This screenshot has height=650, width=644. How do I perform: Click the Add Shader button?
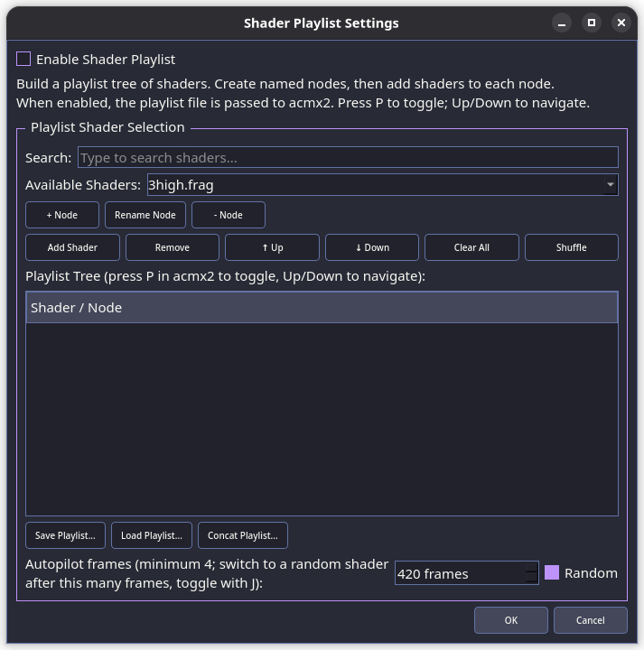click(72, 247)
